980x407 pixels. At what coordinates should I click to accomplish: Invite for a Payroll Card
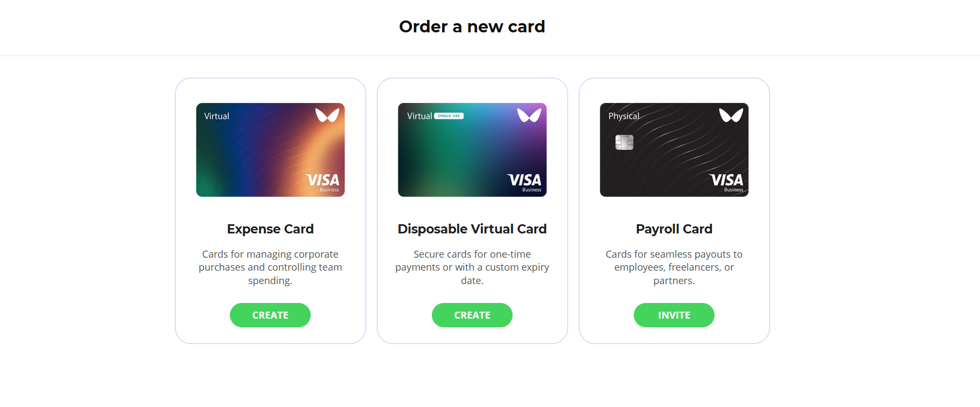(x=674, y=315)
